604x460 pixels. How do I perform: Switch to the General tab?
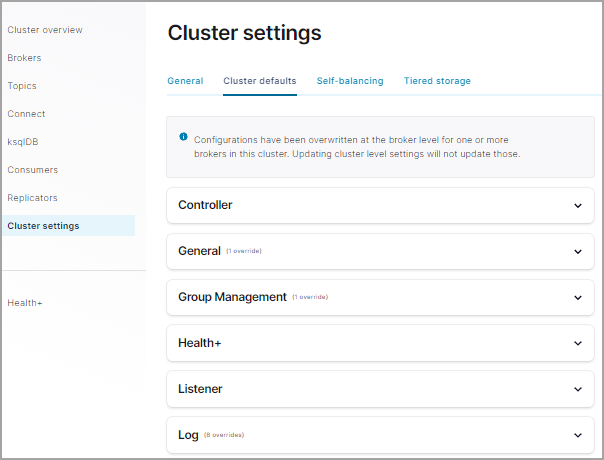[x=185, y=81]
